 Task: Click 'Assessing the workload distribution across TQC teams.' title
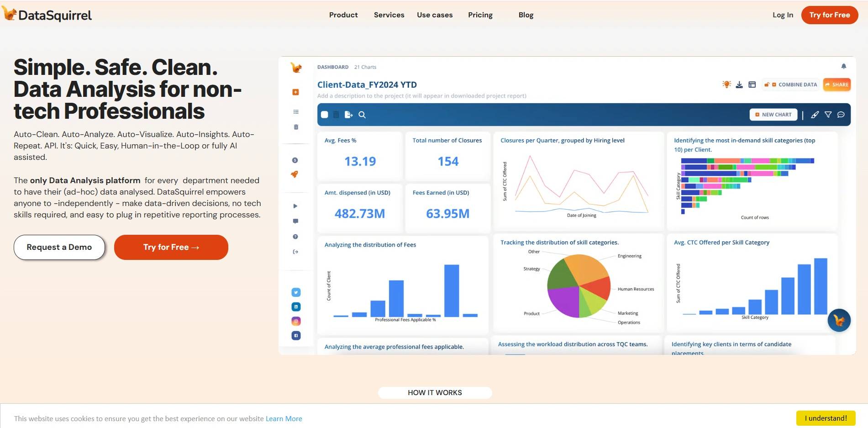tap(573, 344)
